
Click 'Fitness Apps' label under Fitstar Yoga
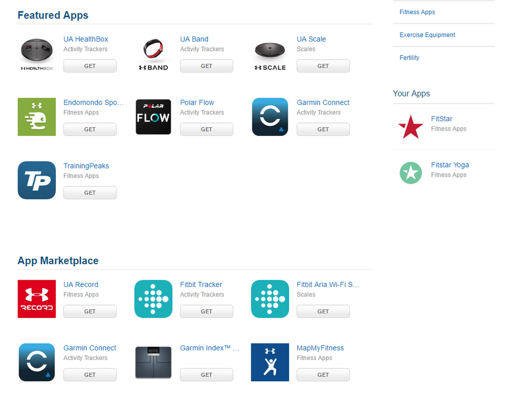[449, 175]
